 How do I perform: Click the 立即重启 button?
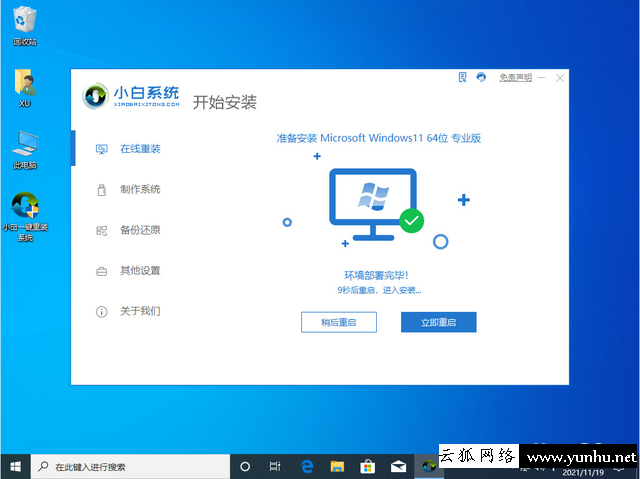(x=438, y=322)
